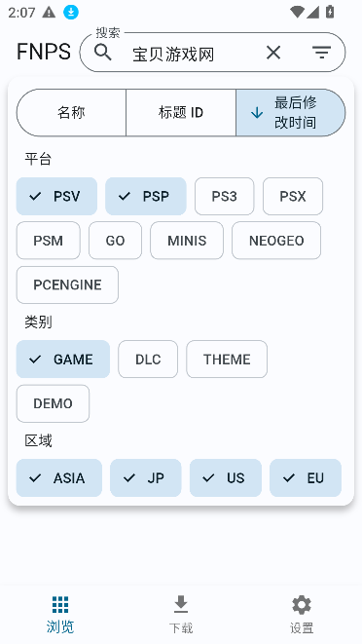Select the PCENGINE platform chip
Viewport: 362px width, 644px height.
coord(67,285)
